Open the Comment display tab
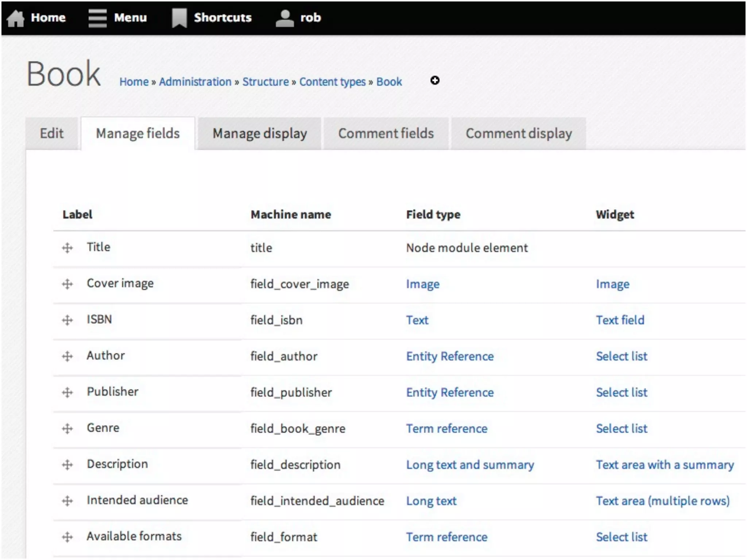The image size is (747, 560). tap(519, 133)
